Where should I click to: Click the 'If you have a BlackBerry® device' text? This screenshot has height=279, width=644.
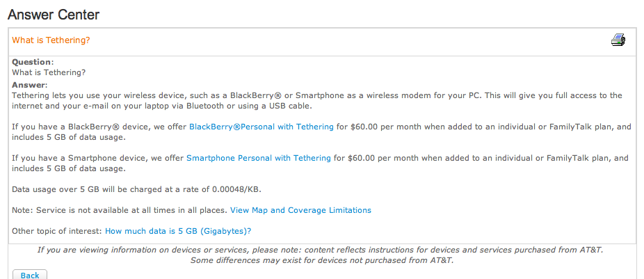[99, 127]
